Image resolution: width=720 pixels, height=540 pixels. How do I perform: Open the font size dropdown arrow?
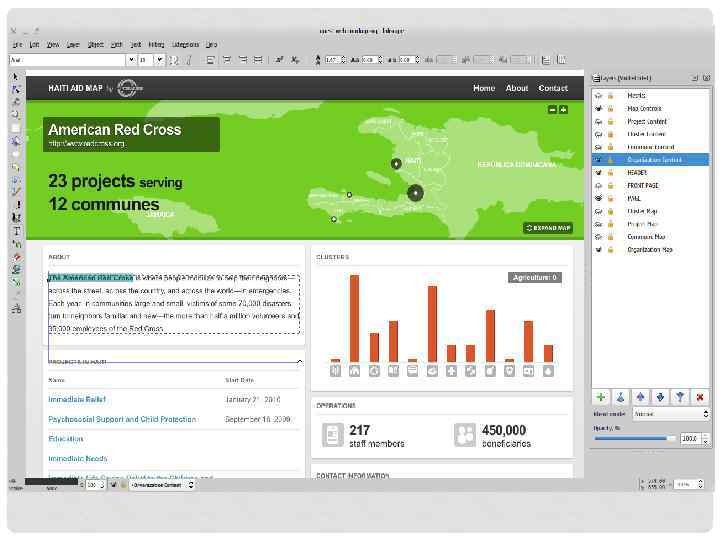(x=159, y=60)
